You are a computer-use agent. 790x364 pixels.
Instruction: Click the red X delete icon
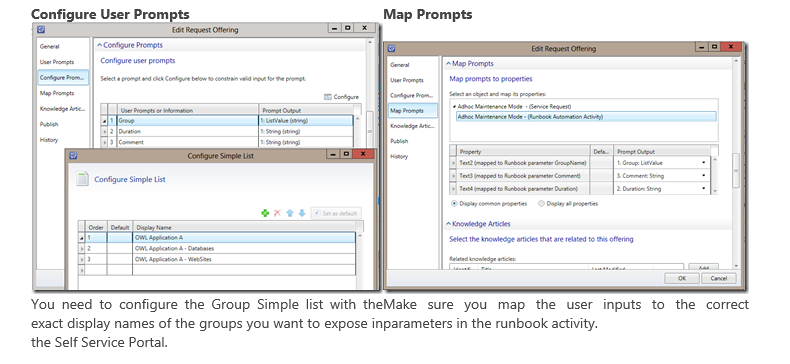pos(277,213)
